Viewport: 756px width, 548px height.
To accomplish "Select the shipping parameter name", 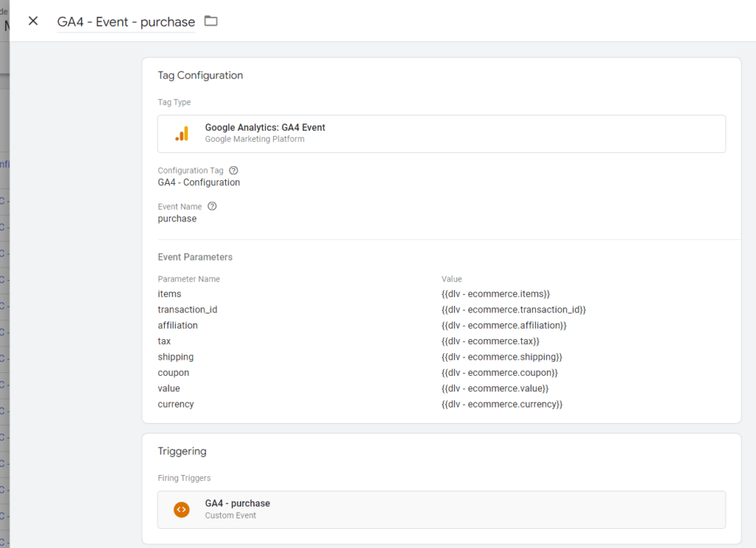I will click(176, 357).
